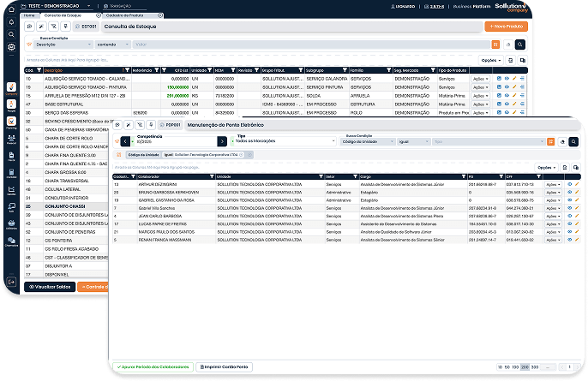588x381 pixels.
Task: Click the logout icon at sidebar bottom
Action: click(x=12, y=283)
